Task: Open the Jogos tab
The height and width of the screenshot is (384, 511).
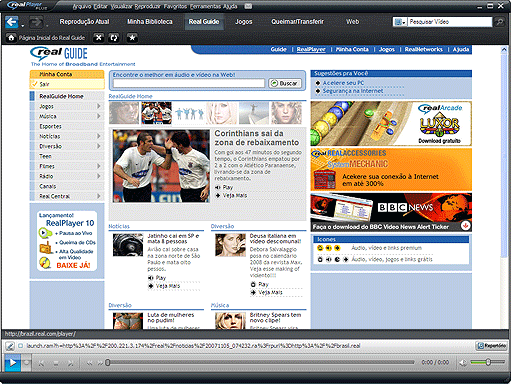Action: click(244, 22)
